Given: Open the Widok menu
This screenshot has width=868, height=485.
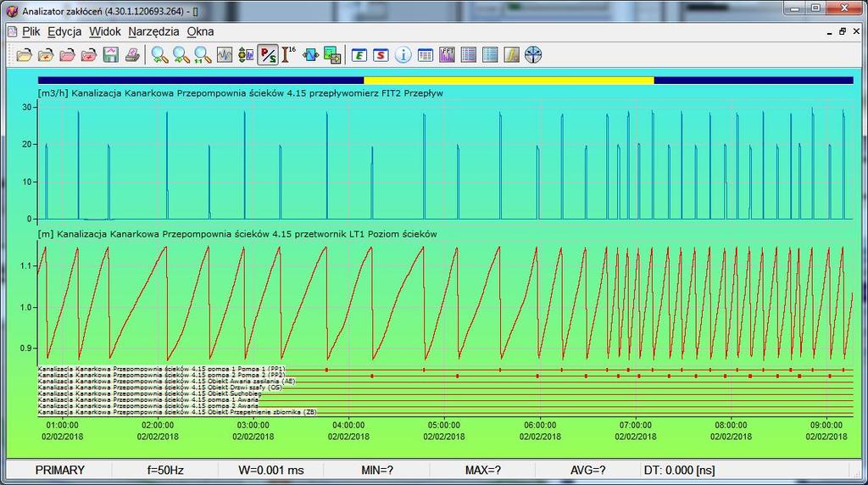Looking at the screenshot, I should tap(104, 31).
